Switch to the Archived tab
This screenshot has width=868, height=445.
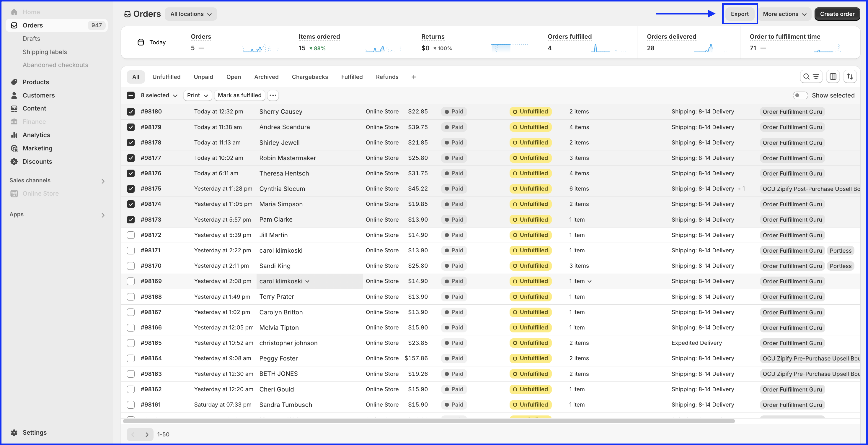click(266, 77)
